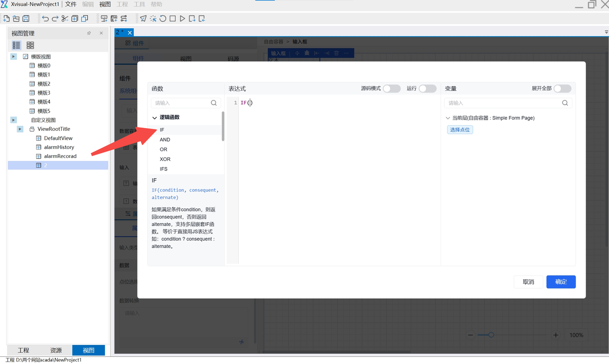This screenshot has width=609, height=364.
Task: Click the circular refresh toolbar icon
Action: click(163, 19)
